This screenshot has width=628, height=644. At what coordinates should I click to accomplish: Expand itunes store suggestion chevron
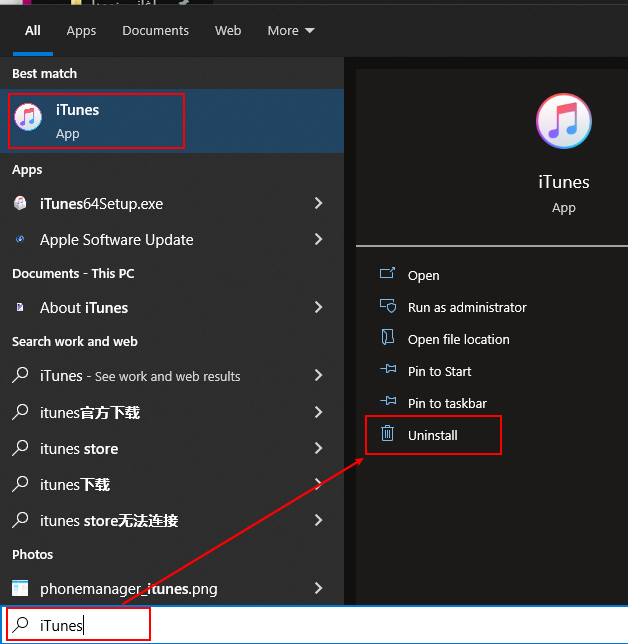pyautogui.click(x=318, y=448)
